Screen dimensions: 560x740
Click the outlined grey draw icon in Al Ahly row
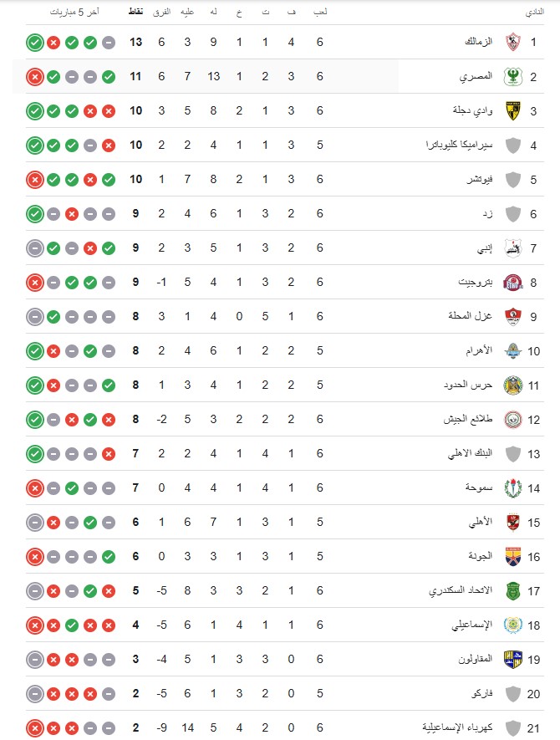point(35,523)
